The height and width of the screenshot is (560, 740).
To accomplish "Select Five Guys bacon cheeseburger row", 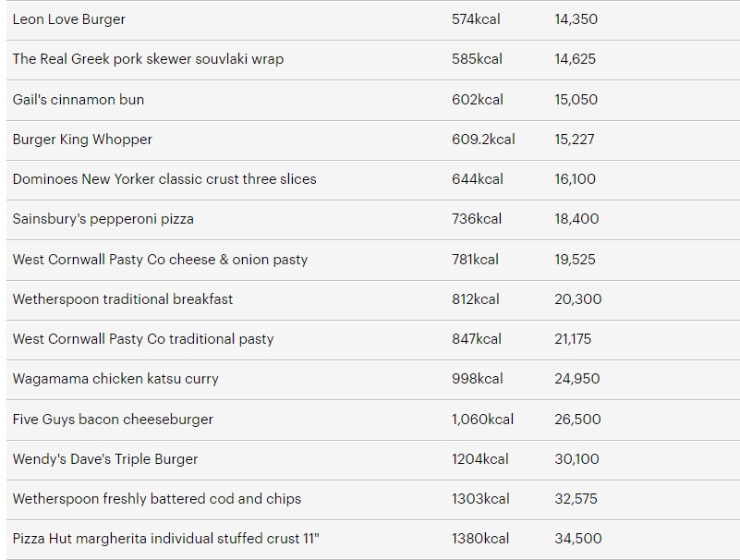I will point(373,420).
